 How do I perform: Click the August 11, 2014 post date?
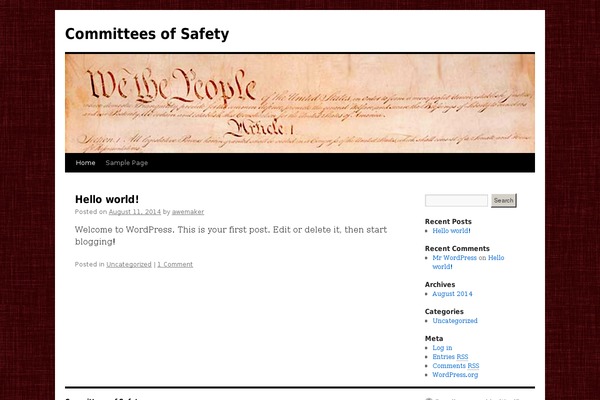(x=134, y=212)
